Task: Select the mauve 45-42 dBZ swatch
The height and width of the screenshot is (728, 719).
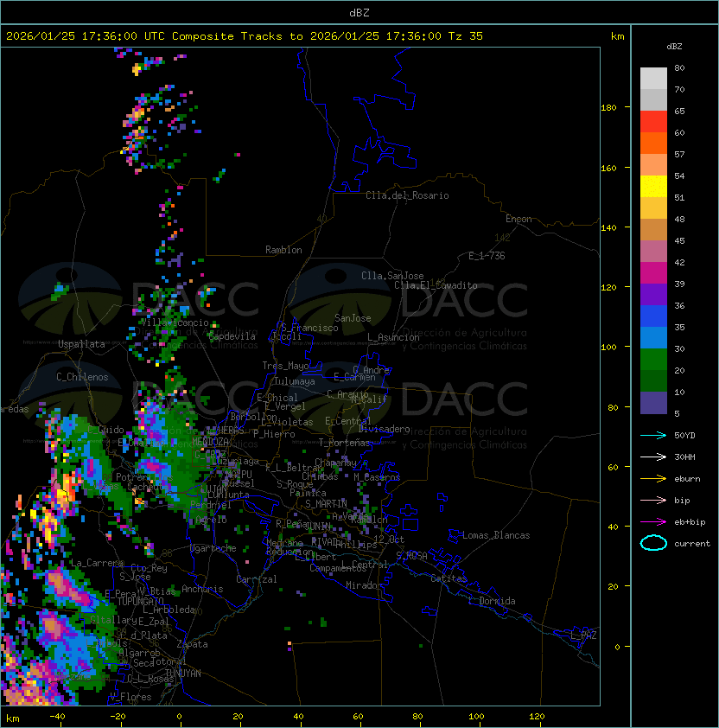Action: point(653,252)
